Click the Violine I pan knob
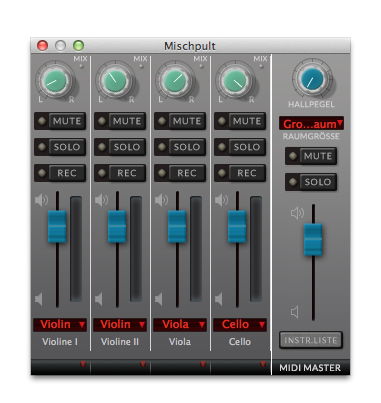 55,81
